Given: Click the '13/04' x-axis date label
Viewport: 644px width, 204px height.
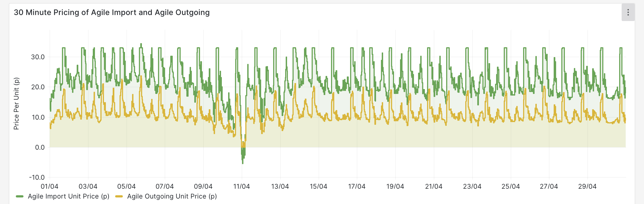Looking at the screenshot, I should pos(280,187).
